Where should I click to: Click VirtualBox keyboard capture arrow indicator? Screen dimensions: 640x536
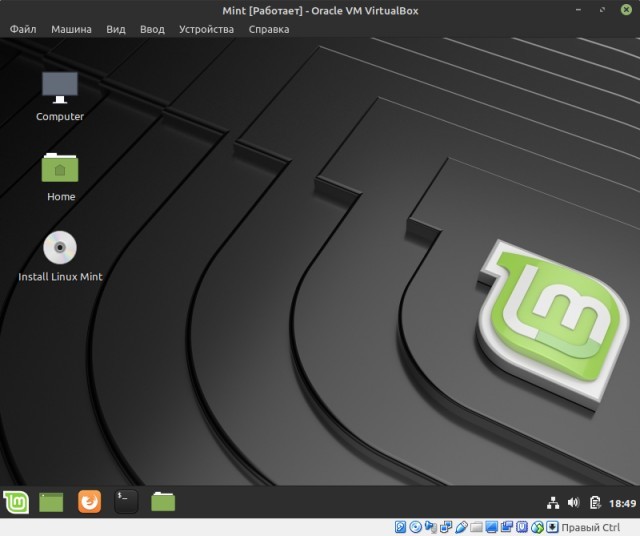552,527
